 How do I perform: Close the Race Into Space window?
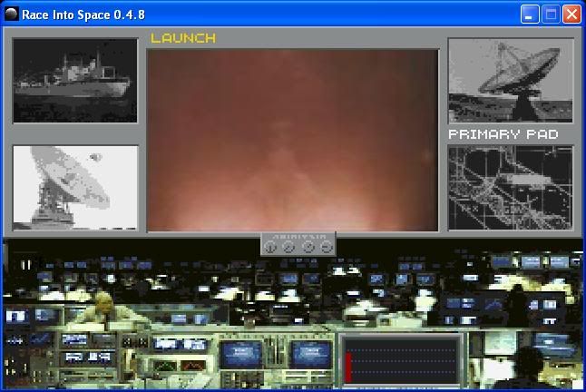pyautogui.click(x=571, y=15)
